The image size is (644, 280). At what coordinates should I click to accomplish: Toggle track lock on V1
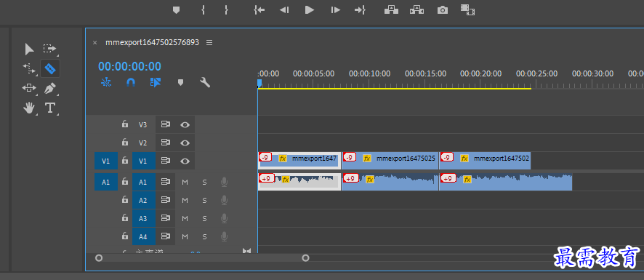click(125, 161)
